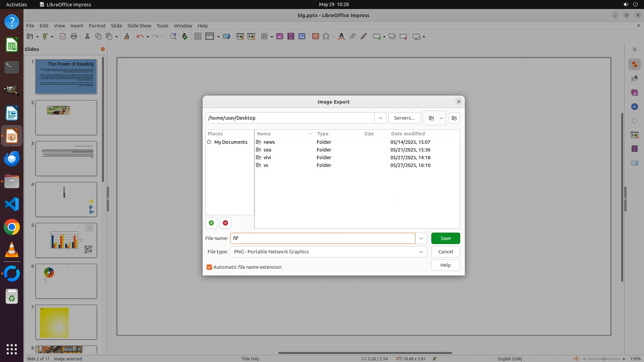
Task: Open the Sidebar Settings hamburger icon
Action: coord(634,49)
